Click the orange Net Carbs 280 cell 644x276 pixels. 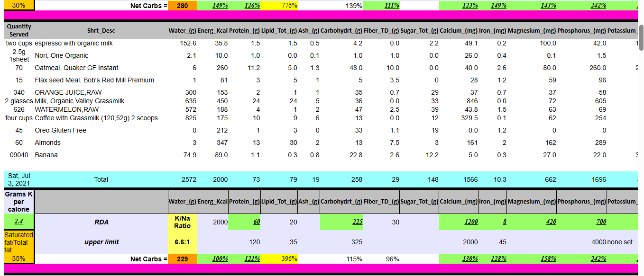coord(182,6)
